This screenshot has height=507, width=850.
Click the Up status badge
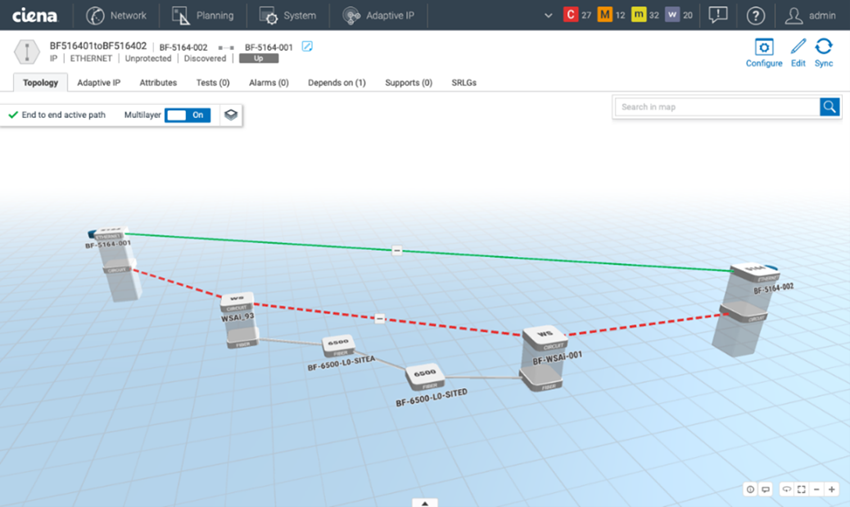point(259,59)
